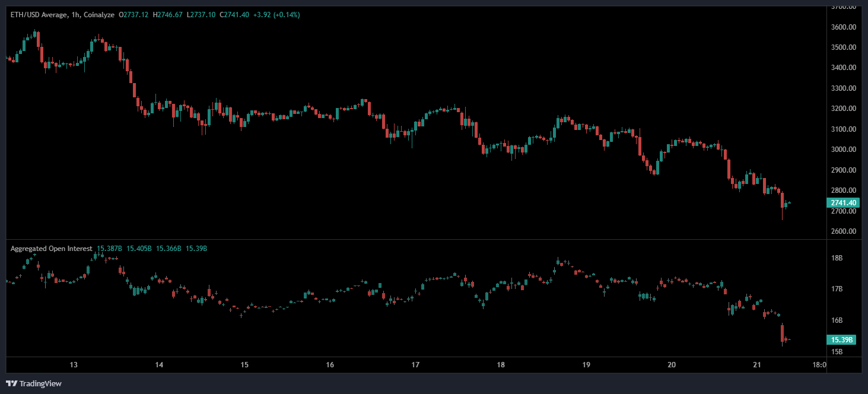Click the ETH/USD Average symbol title
The width and height of the screenshot is (868, 394).
pyautogui.click(x=34, y=14)
